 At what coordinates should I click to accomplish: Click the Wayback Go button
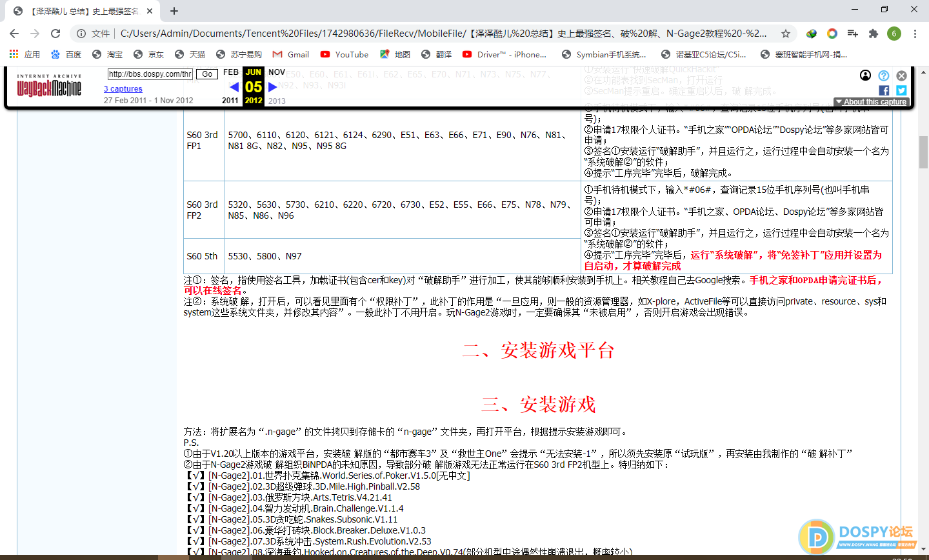coord(207,74)
